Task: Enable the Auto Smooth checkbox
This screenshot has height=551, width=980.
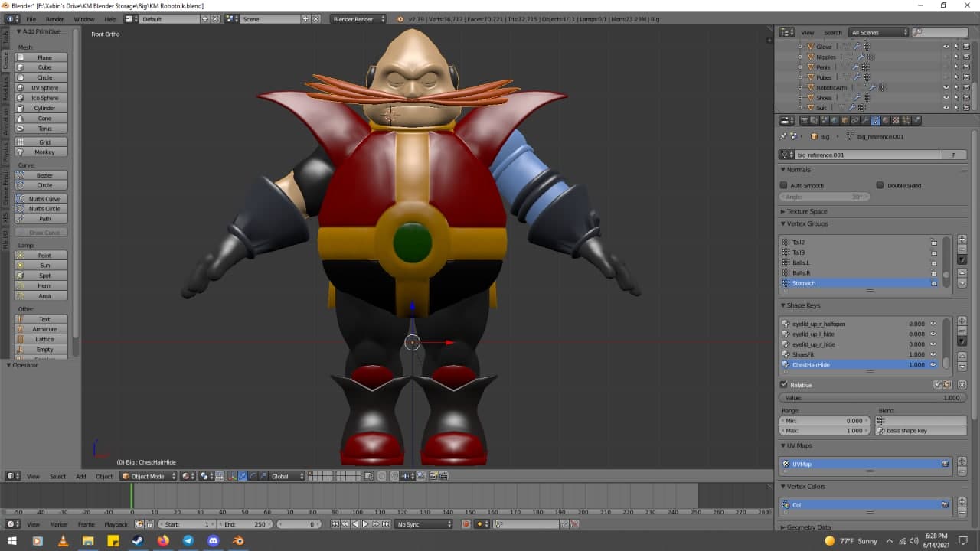Action: (x=784, y=185)
